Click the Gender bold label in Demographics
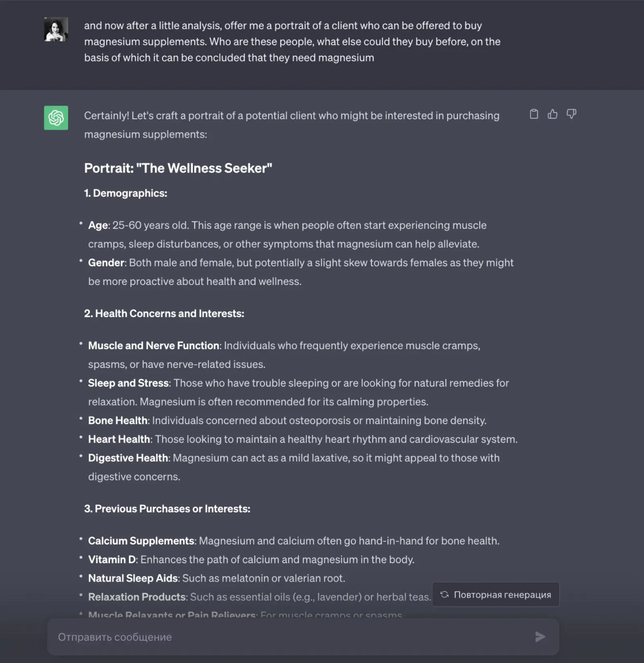644x663 pixels. pos(106,263)
